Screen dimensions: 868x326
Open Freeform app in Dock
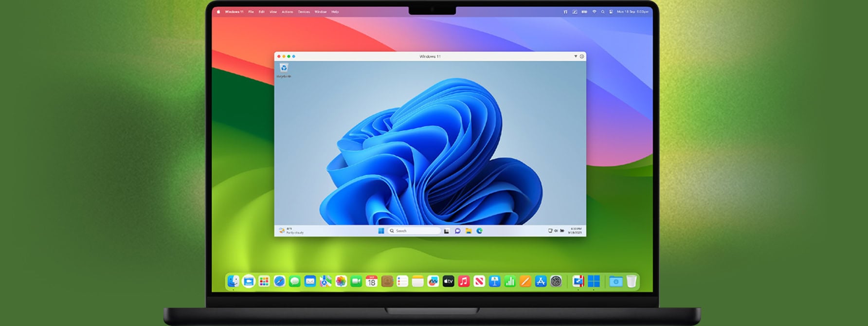433,281
